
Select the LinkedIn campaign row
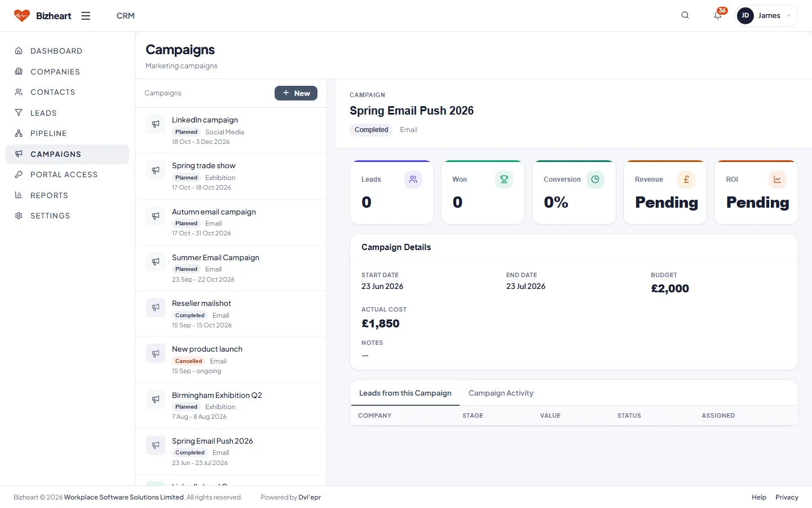231,130
